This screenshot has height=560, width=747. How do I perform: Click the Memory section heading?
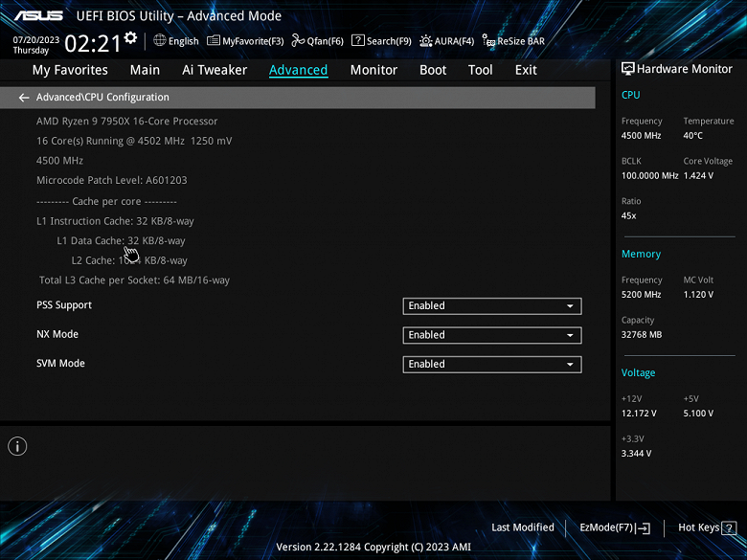coord(641,254)
